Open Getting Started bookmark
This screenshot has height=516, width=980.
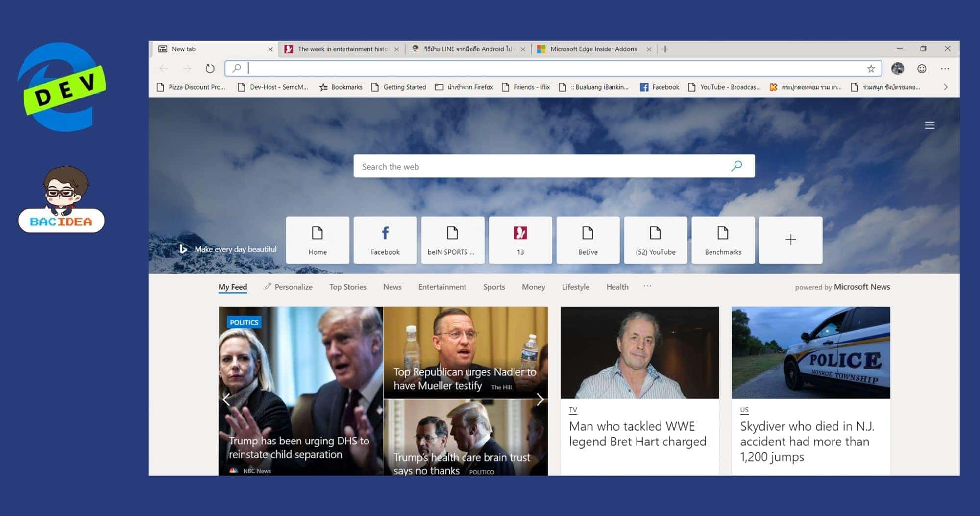[399, 87]
